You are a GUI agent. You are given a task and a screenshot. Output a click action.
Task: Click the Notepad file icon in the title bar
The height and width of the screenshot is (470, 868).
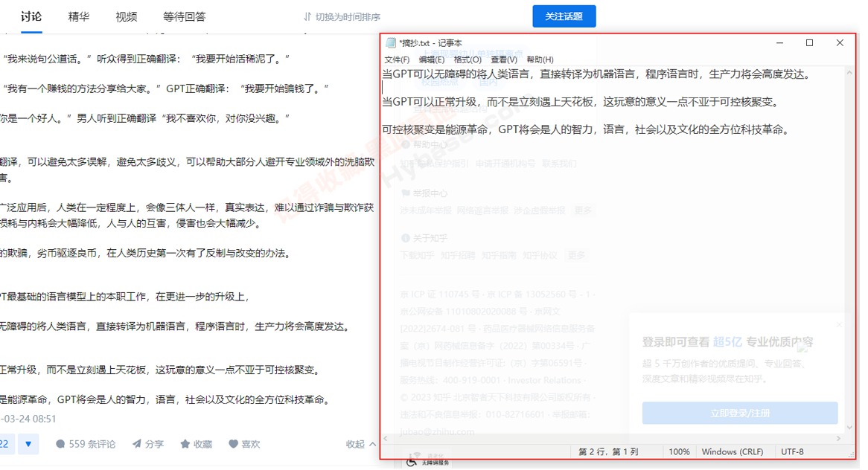[391, 42]
